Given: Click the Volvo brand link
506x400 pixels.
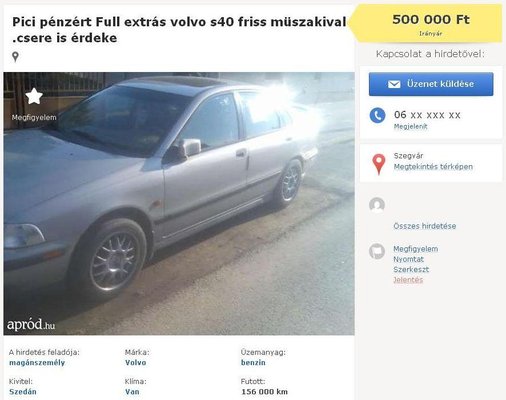Looking at the screenshot, I should coord(135,363).
